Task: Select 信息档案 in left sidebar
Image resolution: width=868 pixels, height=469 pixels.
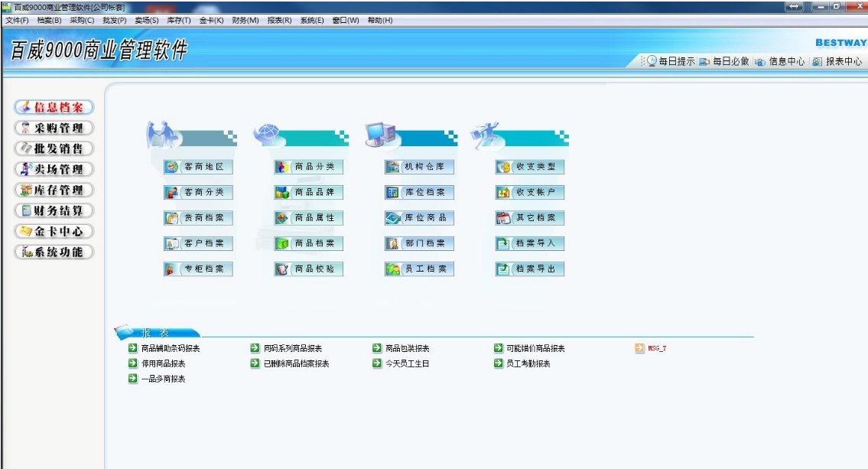Action: pyautogui.click(x=54, y=107)
